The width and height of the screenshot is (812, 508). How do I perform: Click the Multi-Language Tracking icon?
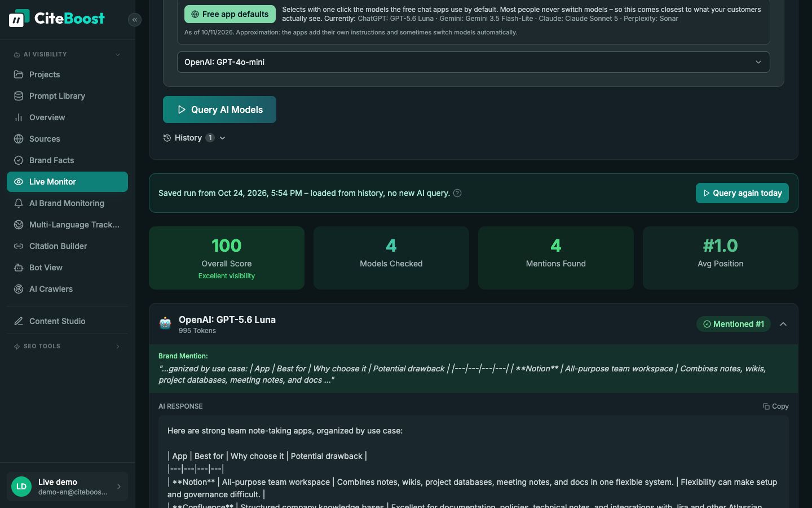pyautogui.click(x=19, y=225)
